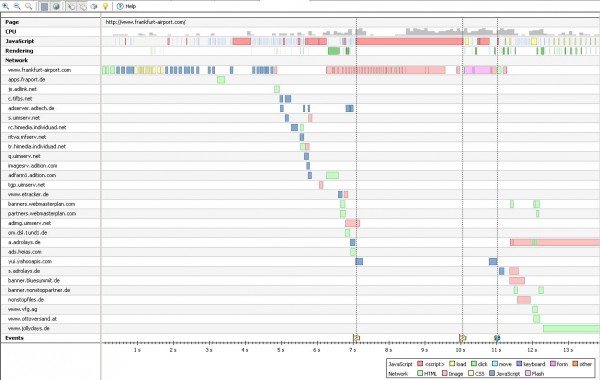Click the yellow lightbulb toolbar icon
Viewport: 600px width, 380px height.
[x=105, y=7]
